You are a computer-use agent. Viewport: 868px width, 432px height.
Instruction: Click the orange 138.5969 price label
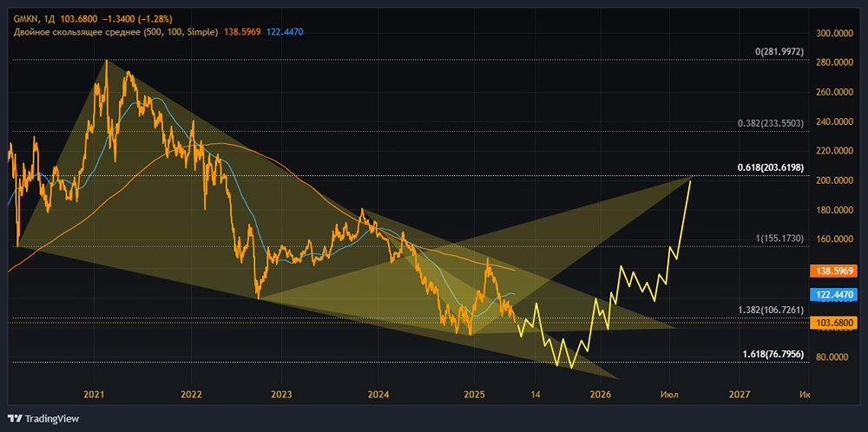tap(835, 272)
